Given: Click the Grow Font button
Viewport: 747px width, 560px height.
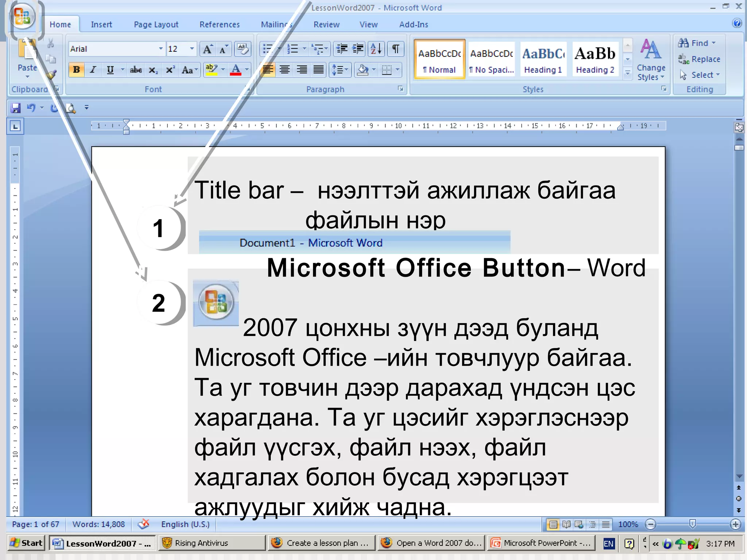Looking at the screenshot, I should pos(208,49).
